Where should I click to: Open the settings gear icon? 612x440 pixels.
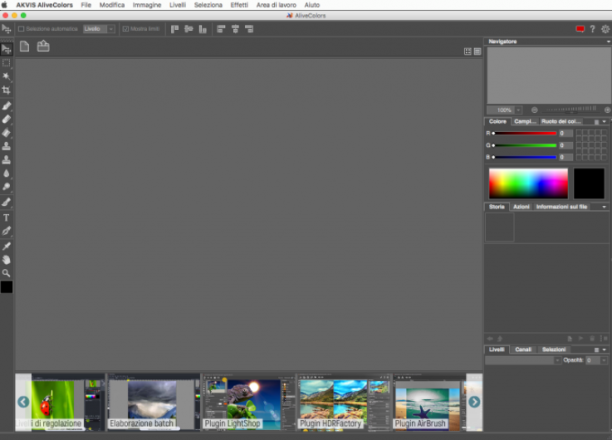[x=605, y=29]
